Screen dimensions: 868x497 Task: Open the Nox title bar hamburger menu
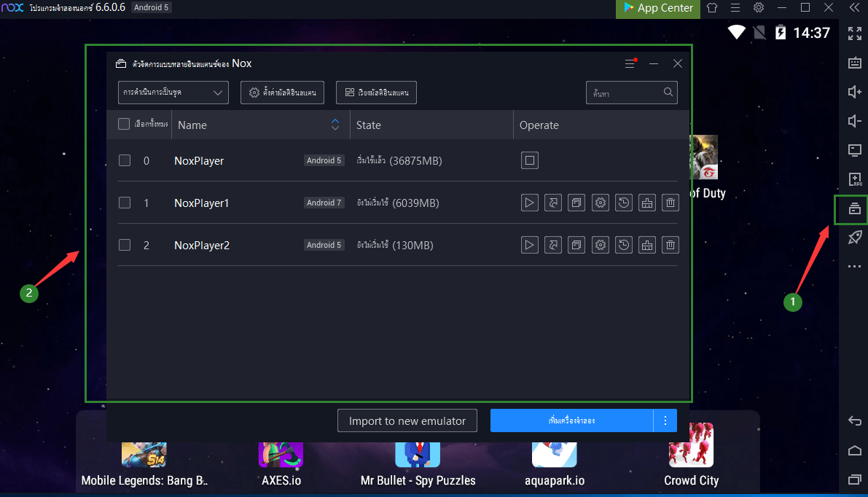tap(735, 8)
